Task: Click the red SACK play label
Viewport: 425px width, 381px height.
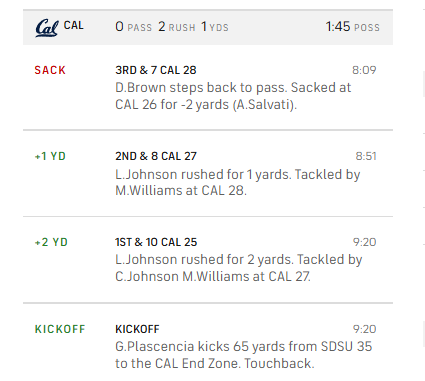Action: point(50,70)
